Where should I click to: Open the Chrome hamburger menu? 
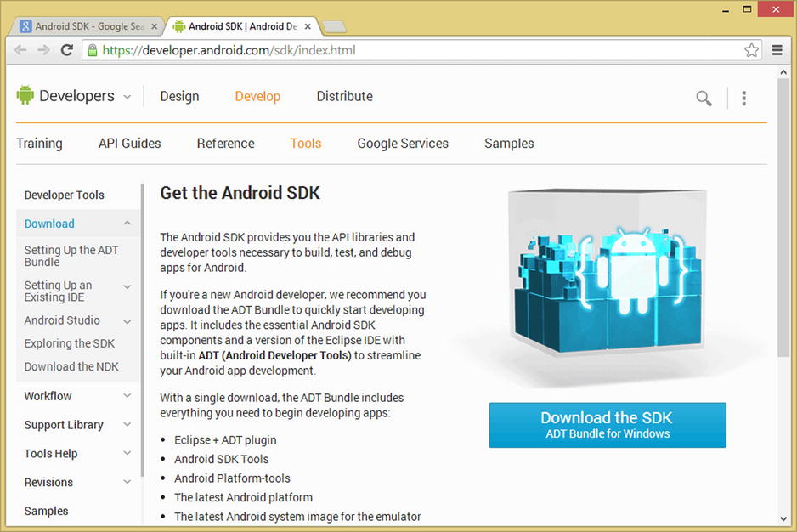coord(777,50)
